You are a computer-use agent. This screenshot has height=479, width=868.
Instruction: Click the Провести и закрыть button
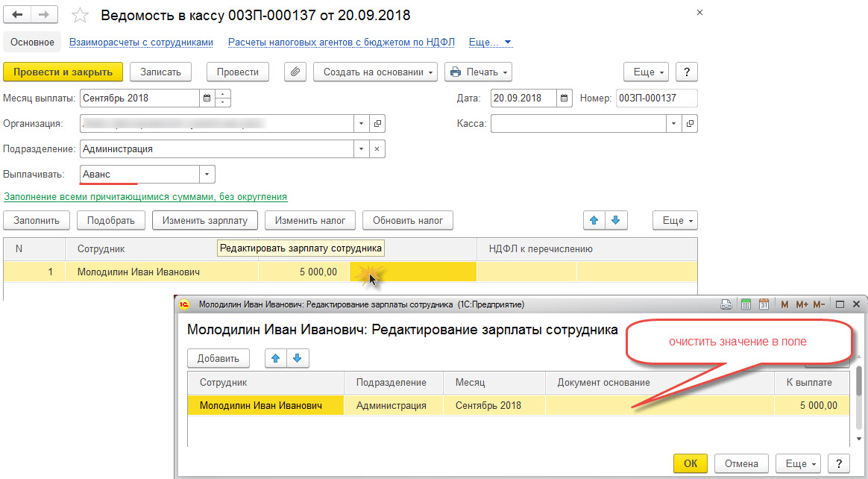pyautogui.click(x=63, y=72)
